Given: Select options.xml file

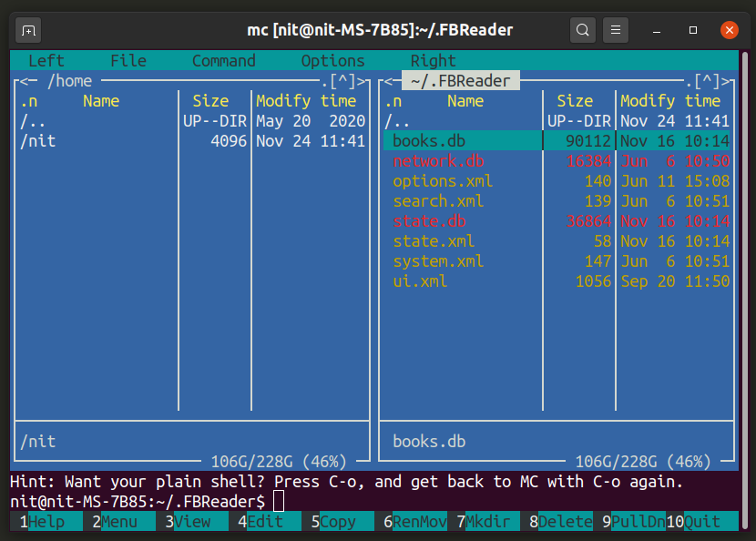Looking at the screenshot, I should (557, 181).
